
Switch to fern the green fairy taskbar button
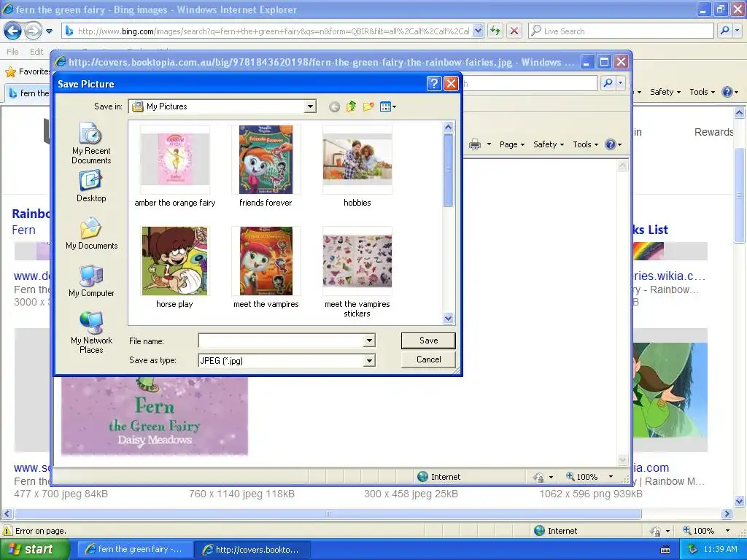pos(134,549)
